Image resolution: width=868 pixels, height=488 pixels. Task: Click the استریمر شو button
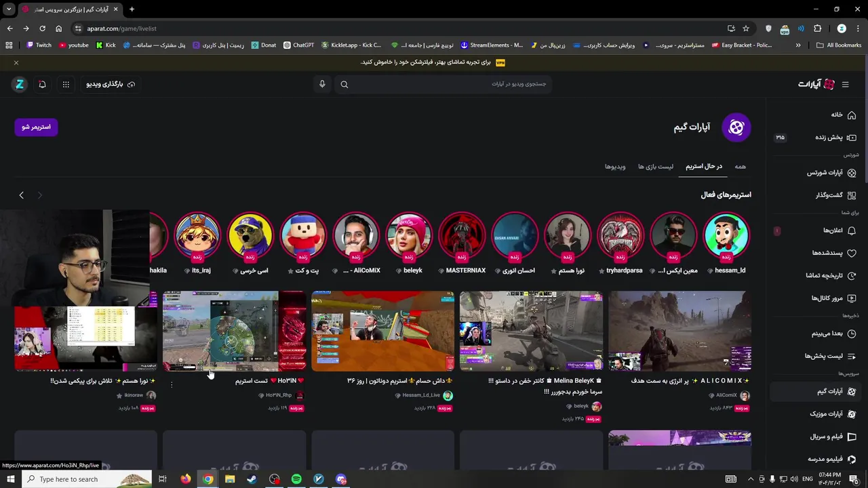coord(36,127)
